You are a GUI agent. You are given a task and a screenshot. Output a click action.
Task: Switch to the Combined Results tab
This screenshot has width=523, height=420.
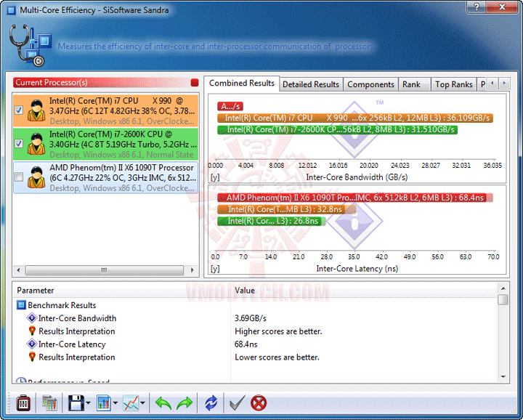point(241,83)
